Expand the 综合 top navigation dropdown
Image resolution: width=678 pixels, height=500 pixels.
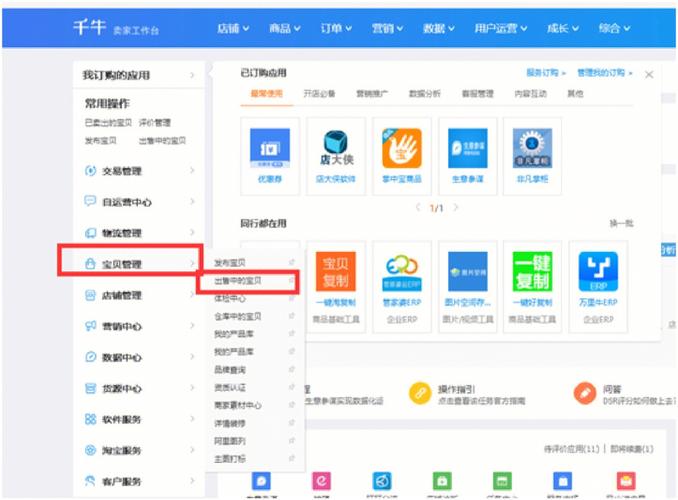coord(614,29)
